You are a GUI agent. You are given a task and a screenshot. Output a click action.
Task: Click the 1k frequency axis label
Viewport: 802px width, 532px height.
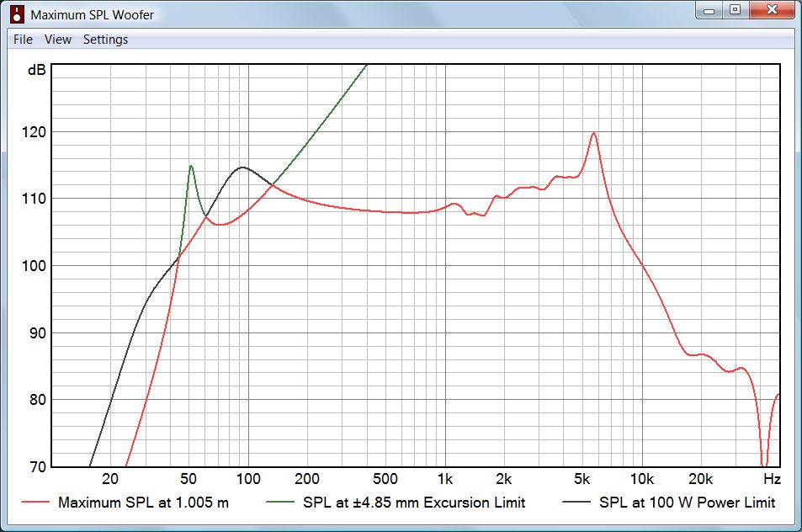click(x=445, y=479)
